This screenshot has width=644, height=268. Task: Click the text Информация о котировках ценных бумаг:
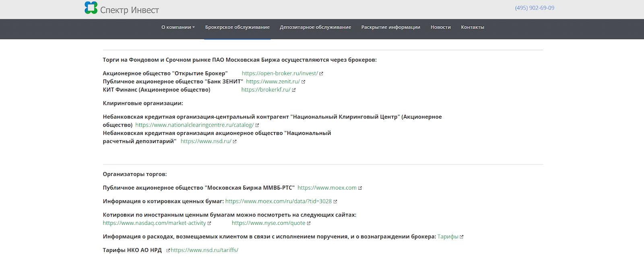(163, 201)
